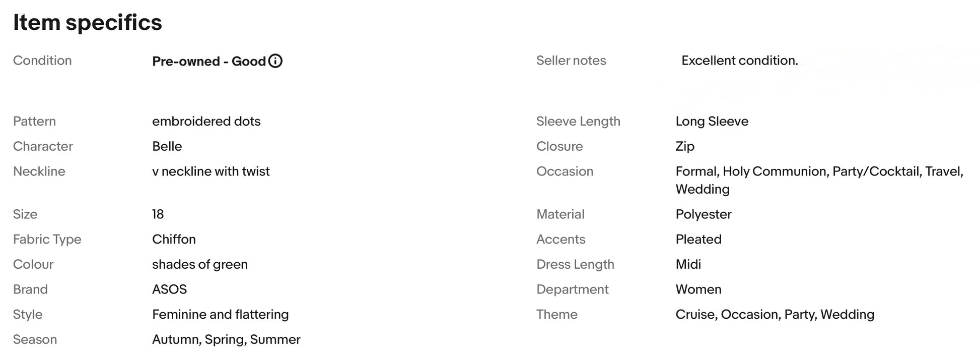Image resolution: width=980 pixels, height=355 pixels.
Task: Select the size value 18
Action: point(158,214)
